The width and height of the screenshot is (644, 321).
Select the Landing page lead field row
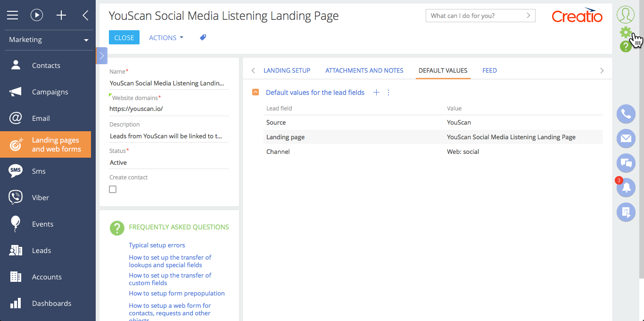tap(433, 137)
